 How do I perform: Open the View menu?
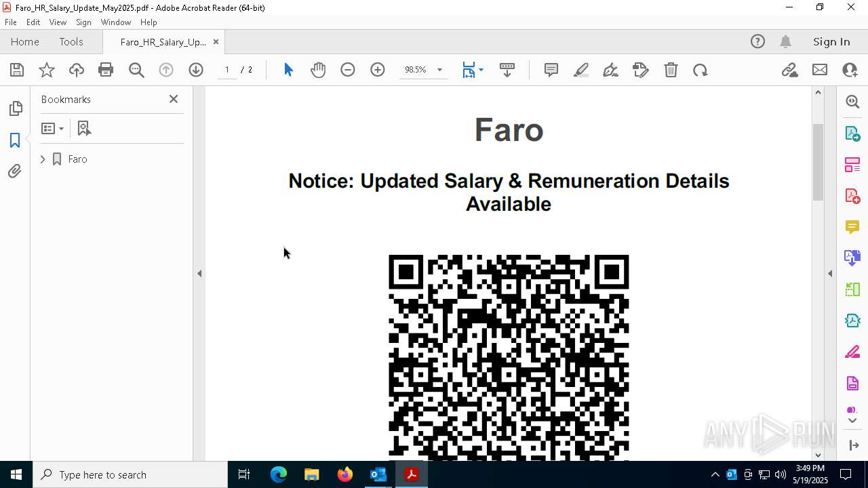coord(58,22)
